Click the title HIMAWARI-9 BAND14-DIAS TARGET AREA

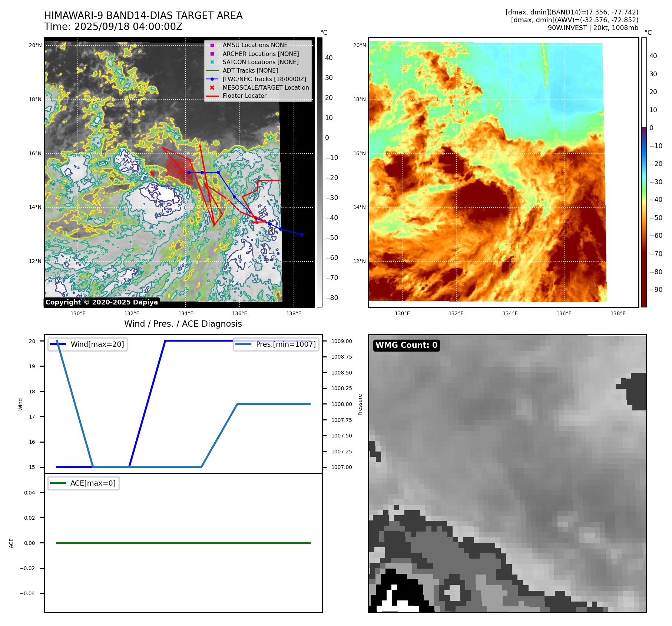[143, 16]
